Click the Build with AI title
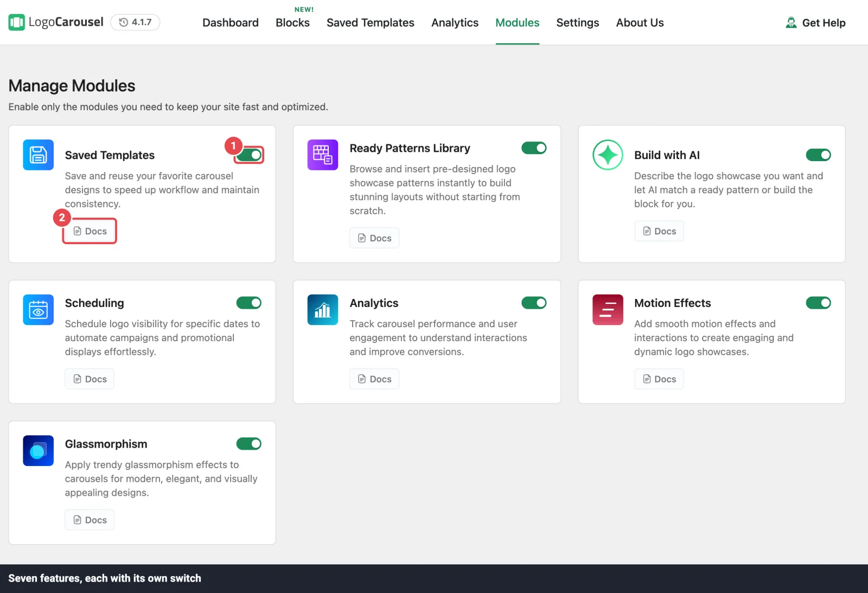868x593 pixels. (x=667, y=155)
